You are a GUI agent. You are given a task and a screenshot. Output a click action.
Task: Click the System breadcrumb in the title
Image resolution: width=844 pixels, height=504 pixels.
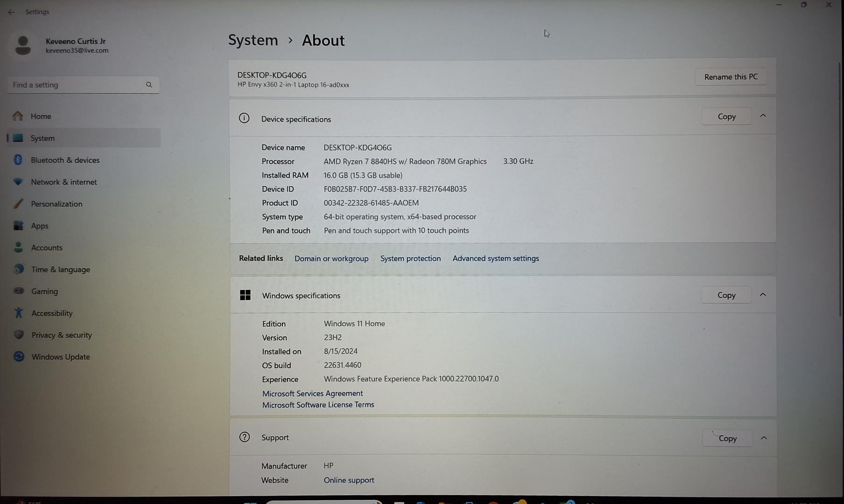(x=253, y=40)
